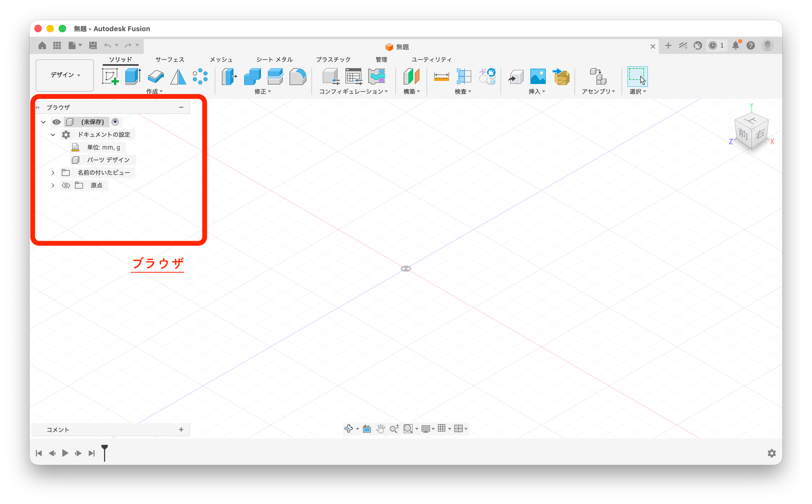Select the Fillet tool

coord(298,77)
